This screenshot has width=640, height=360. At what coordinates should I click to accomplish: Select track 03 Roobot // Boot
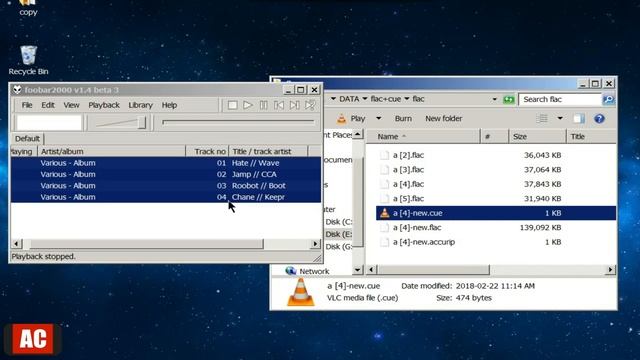(166, 186)
